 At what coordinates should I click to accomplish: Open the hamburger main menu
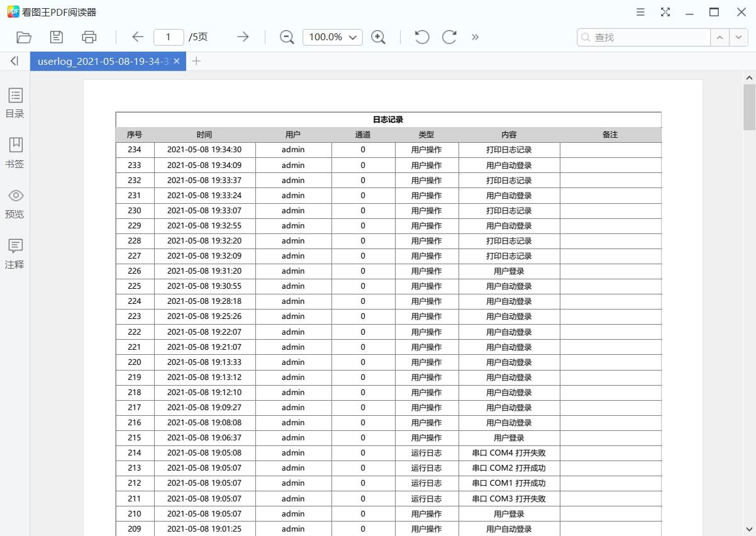click(640, 12)
